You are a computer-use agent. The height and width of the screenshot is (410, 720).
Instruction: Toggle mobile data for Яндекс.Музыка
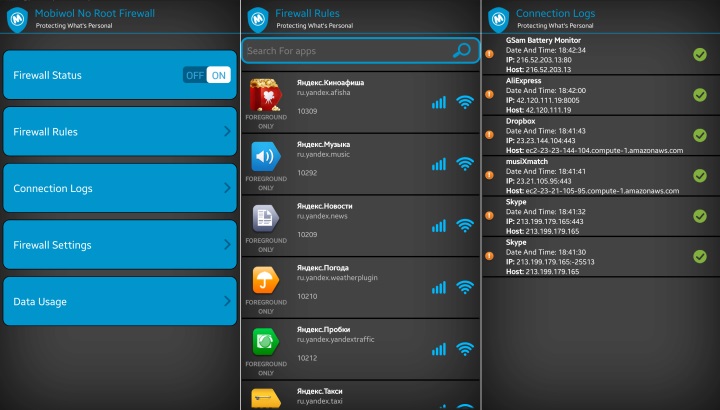(x=439, y=164)
